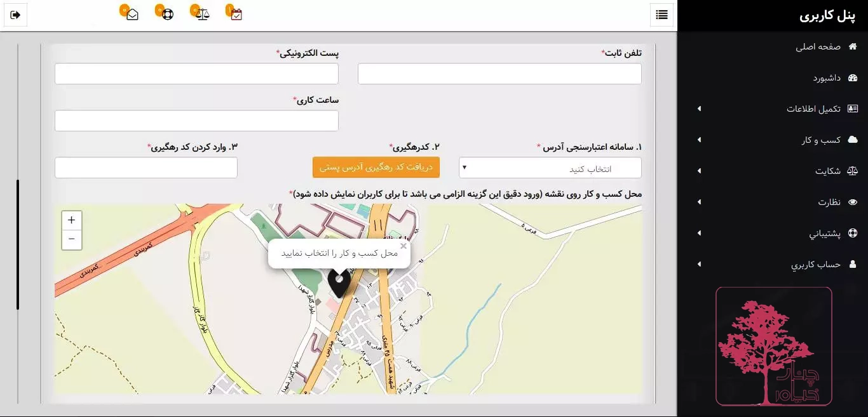The height and width of the screenshot is (417, 868).
Task: Open the lifebuoy support icon in top bar
Action: coord(168,15)
